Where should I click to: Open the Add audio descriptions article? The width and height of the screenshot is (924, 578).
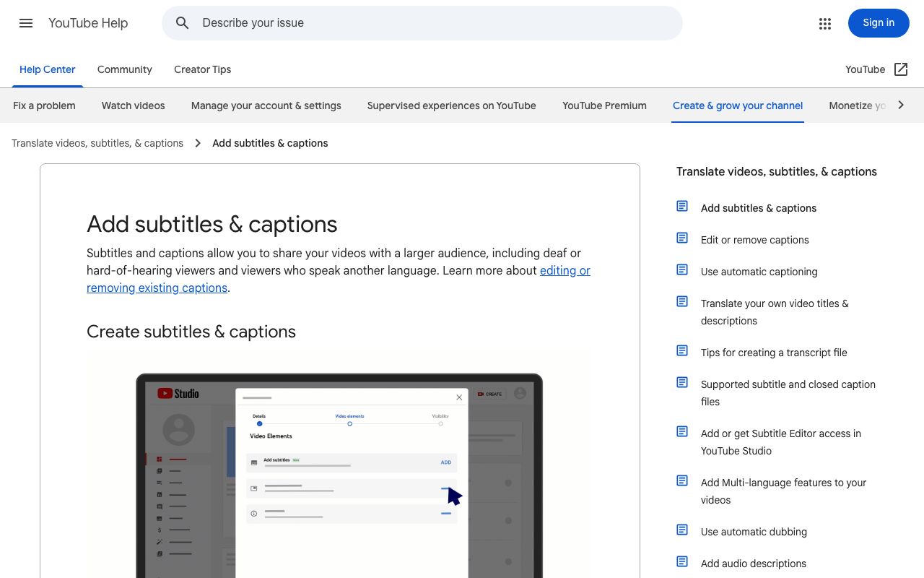coord(754,564)
